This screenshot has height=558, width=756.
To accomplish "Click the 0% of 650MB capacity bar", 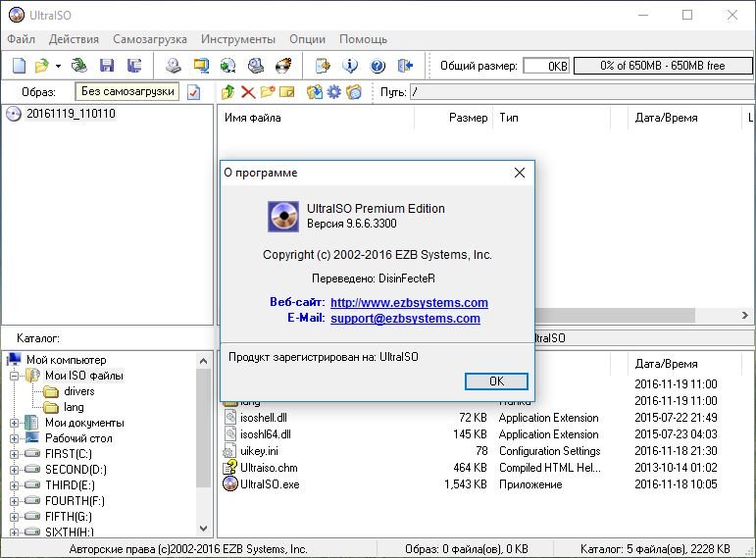I will point(663,66).
